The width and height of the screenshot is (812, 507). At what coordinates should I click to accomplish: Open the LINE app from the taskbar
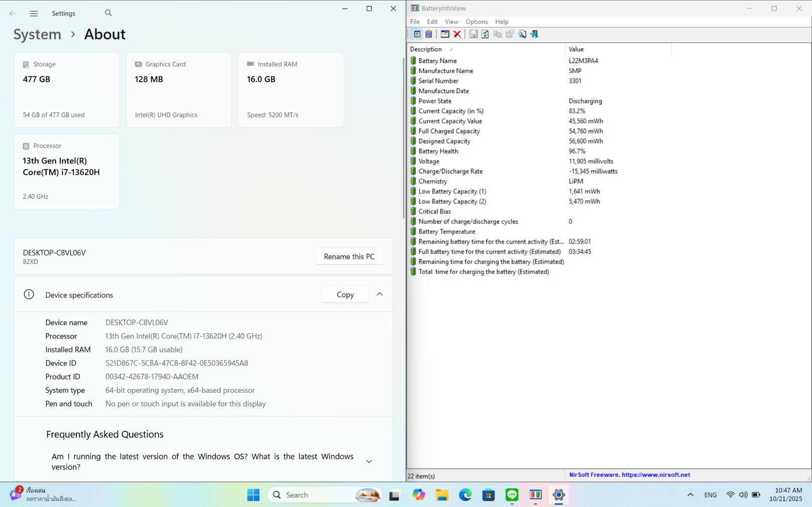click(512, 495)
